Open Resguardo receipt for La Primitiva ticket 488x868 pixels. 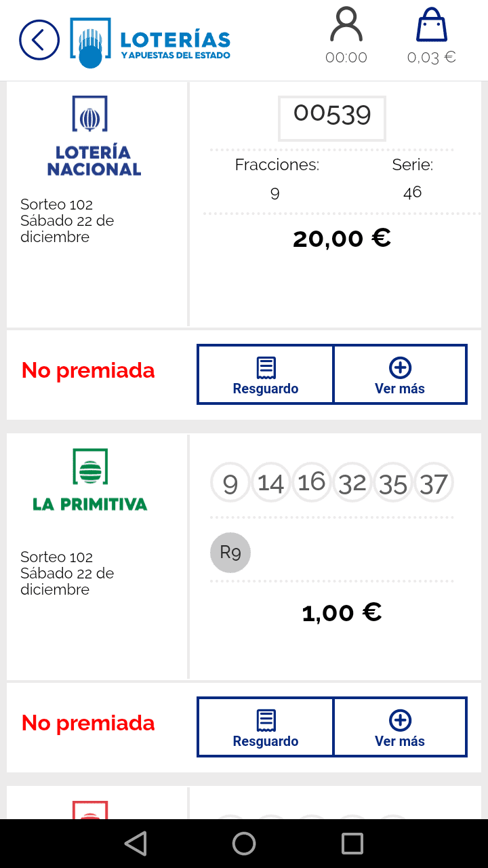tap(266, 727)
